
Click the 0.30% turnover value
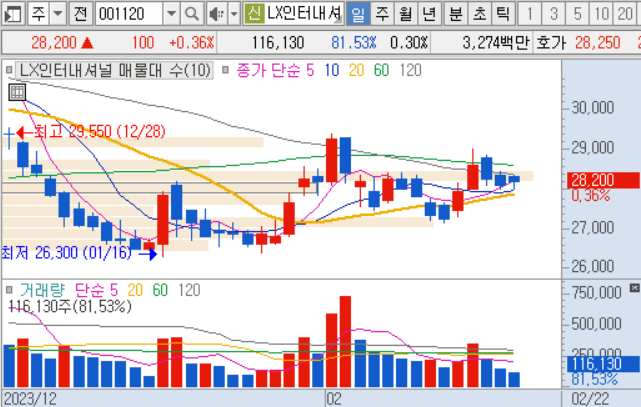click(408, 42)
